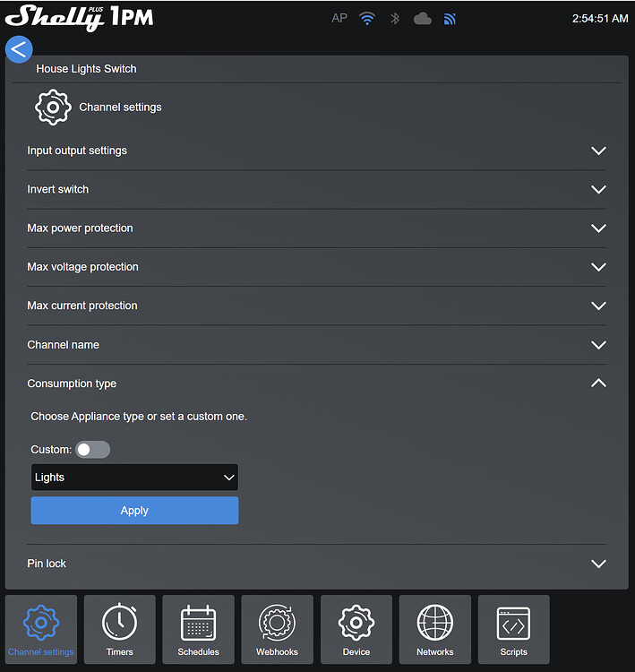Screen dimensions: 635x672
Task: Expand the Channel name section
Action: tap(317, 345)
